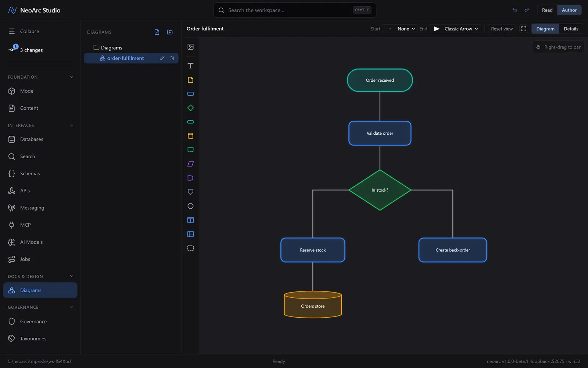The height and width of the screenshot is (368, 588).
Task: Choose the cylinder database shape tool
Action: pyautogui.click(x=190, y=136)
